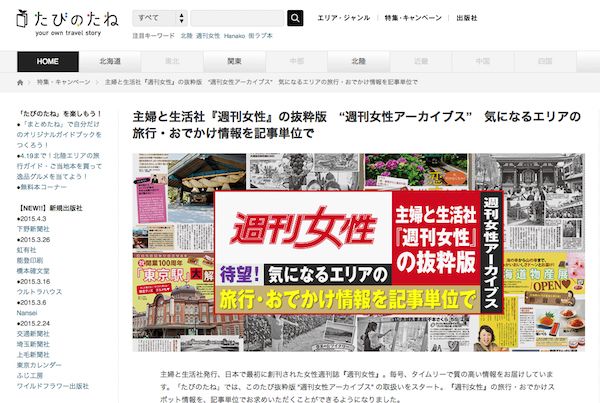Screen dimensions: 600x403
Task: Focus the search text field
Action: click(x=237, y=18)
